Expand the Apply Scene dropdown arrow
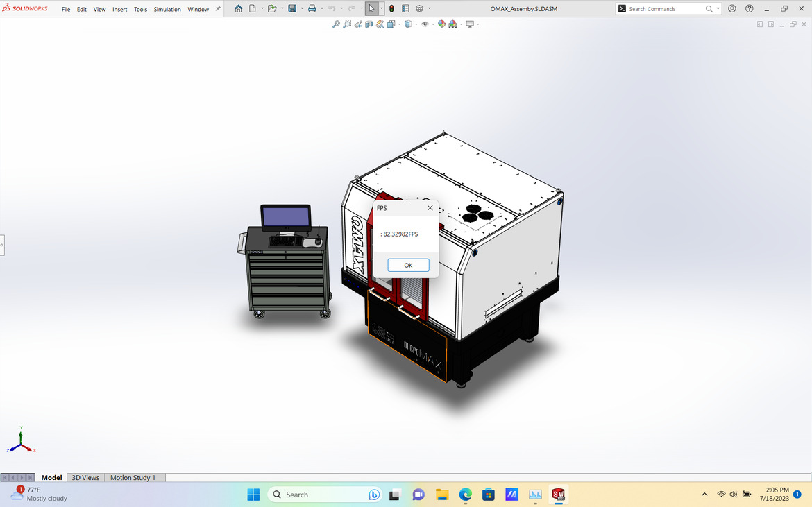 point(460,24)
